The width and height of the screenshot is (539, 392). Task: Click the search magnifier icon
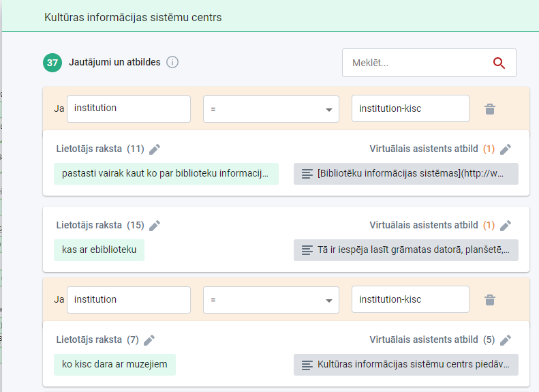coord(499,63)
